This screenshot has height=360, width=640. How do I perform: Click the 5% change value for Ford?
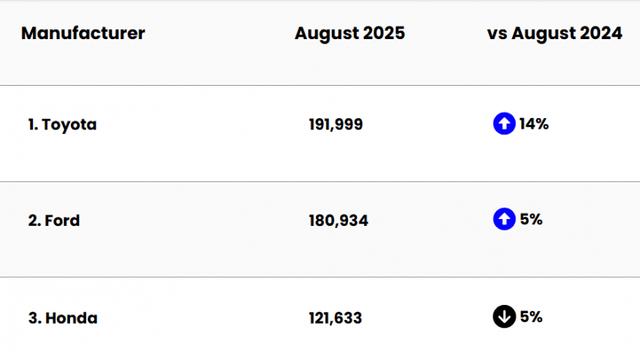tap(531, 220)
